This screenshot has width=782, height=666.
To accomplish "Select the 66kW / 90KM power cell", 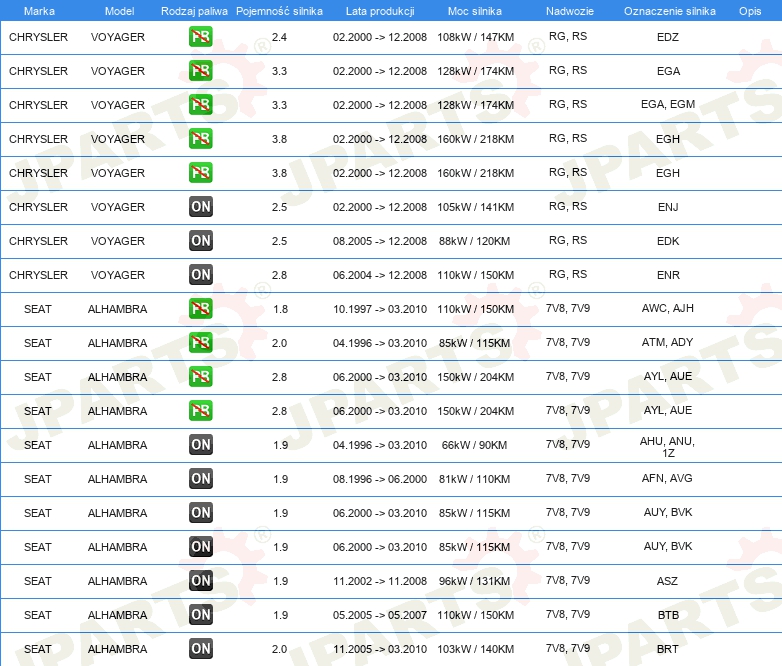I will point(474,445).
